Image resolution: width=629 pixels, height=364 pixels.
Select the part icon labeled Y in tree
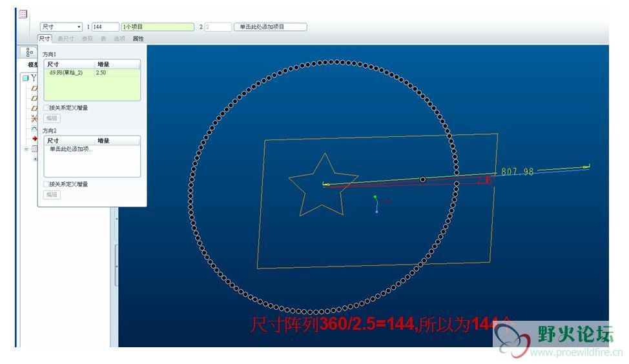pyautogui.click(x=26, y=78)
